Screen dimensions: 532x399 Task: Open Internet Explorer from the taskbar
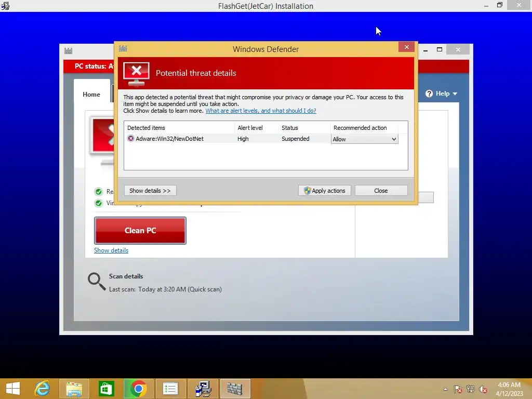tap(43, 389)
